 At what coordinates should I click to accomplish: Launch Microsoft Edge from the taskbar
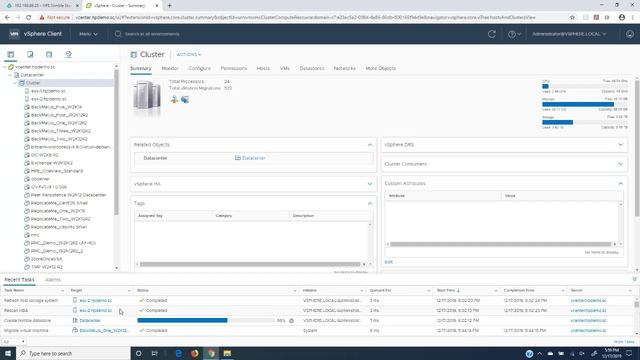pyautogui.click(x=179, y=353)
